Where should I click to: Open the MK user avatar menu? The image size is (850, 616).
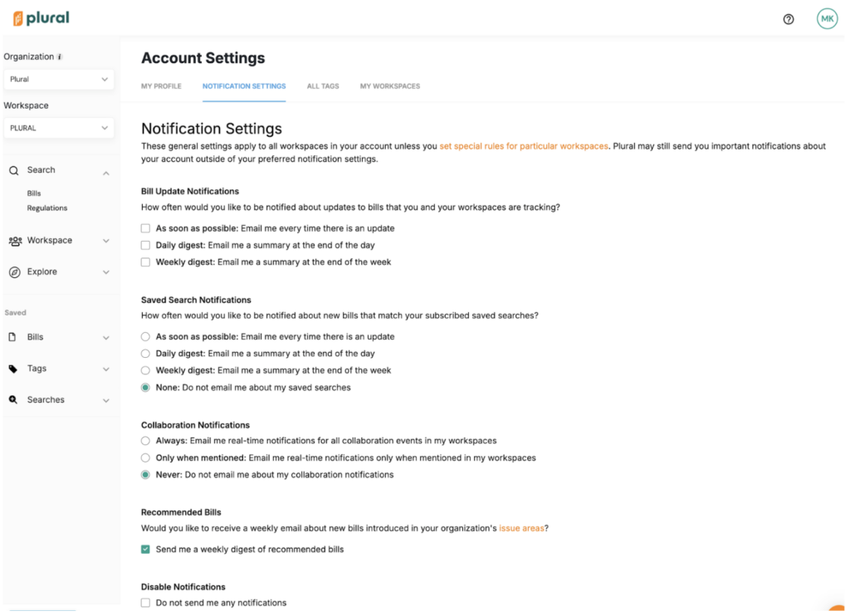pos(827,19)
